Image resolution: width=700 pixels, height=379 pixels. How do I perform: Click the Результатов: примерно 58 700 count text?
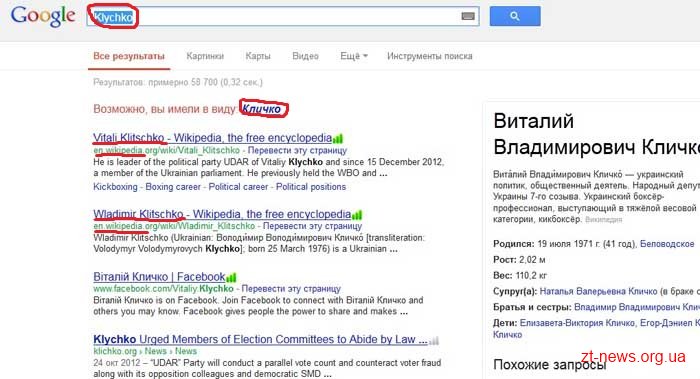point(178,82)
